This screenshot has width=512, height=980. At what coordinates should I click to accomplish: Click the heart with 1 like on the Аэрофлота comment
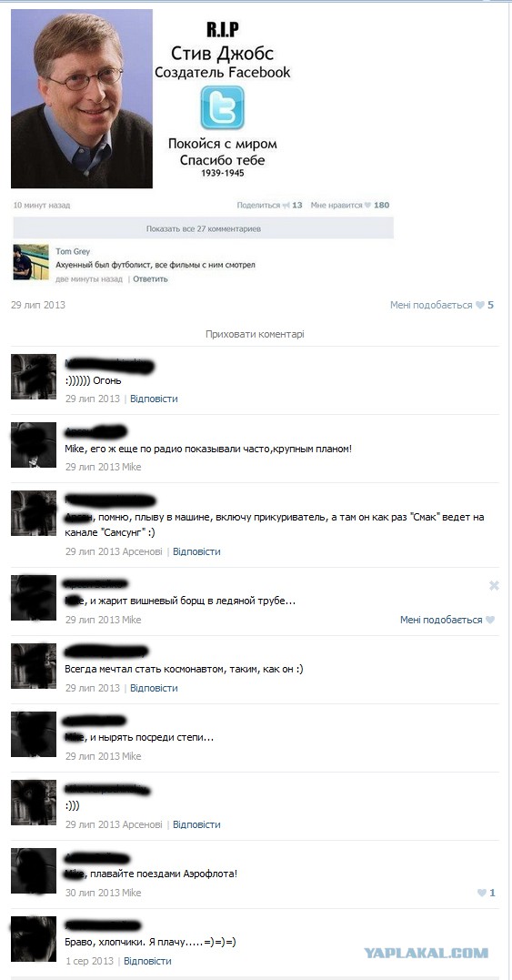click(482, 894)
